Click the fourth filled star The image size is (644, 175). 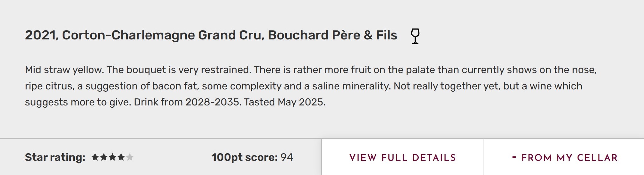121,157
